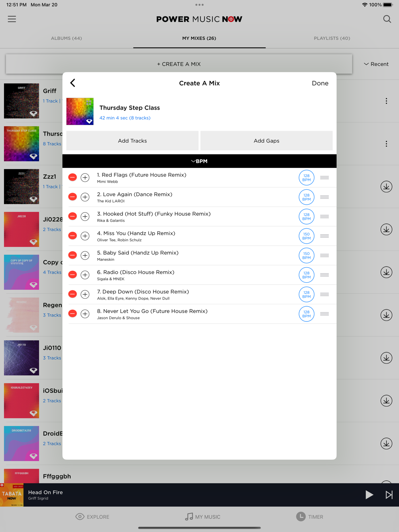The image size is (399, 532).
Task: Download the Regen mix
Action: point(386,315)
